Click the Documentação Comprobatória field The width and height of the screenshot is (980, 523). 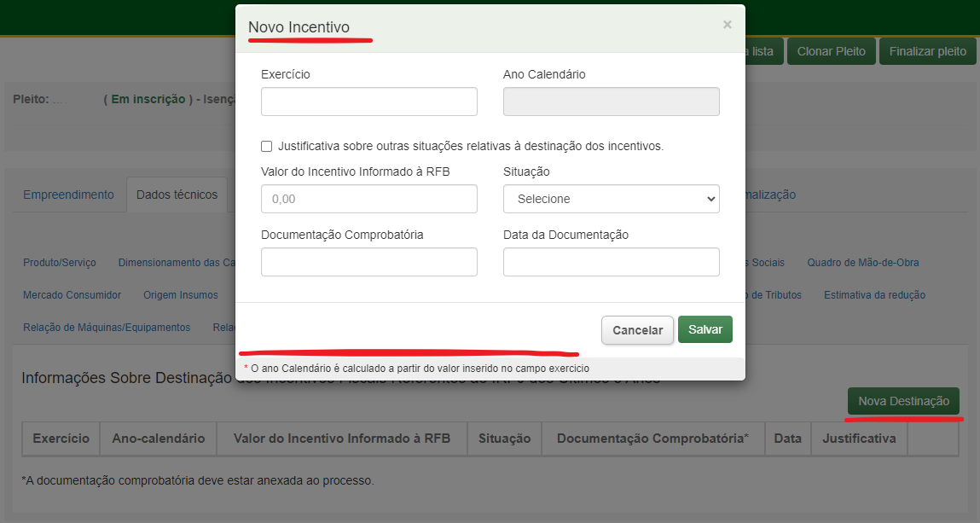(368, 262)
